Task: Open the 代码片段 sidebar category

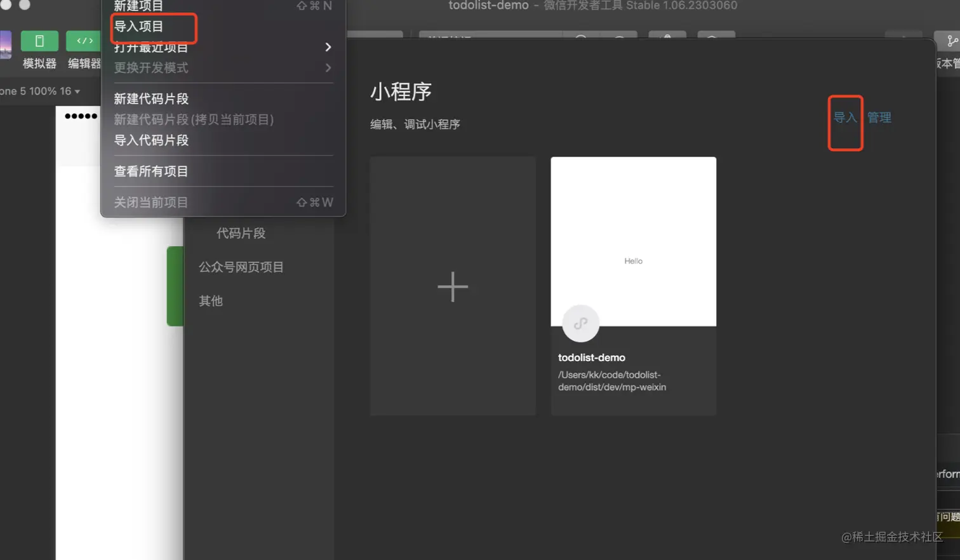Action: [241, 234]
